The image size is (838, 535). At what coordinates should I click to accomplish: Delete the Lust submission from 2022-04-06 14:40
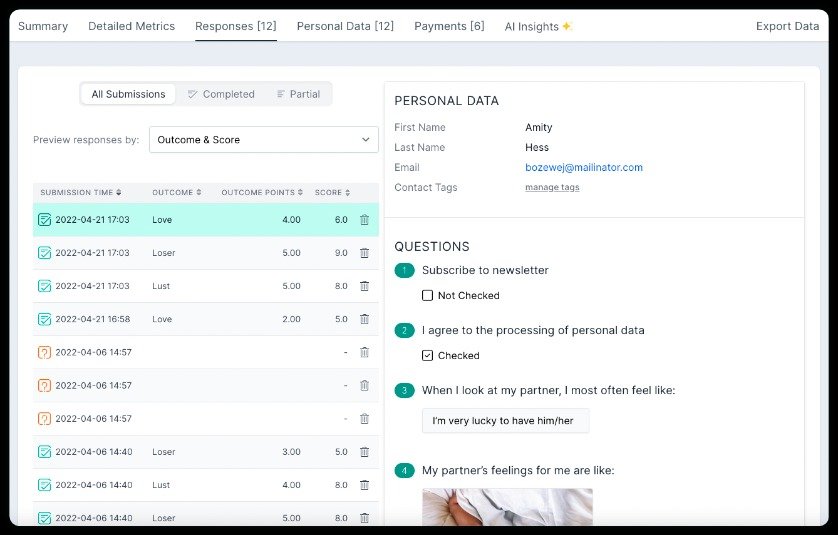(364, 485)
